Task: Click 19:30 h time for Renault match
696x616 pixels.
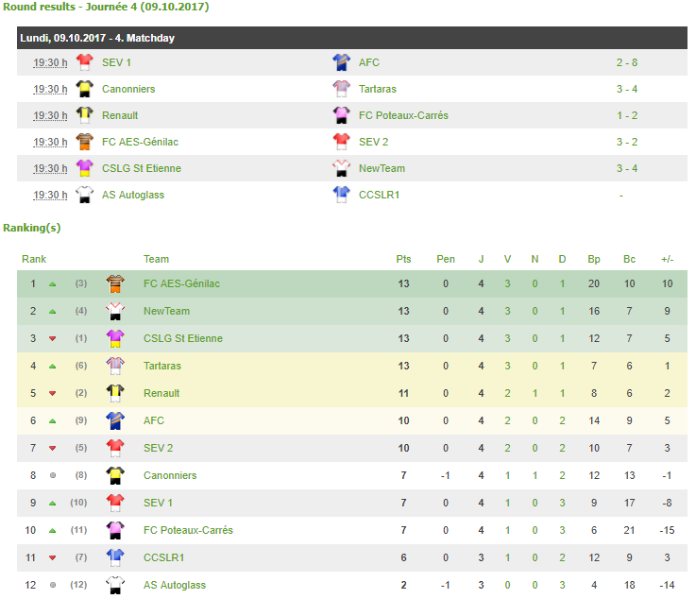Action: click(x=50, y=115)
